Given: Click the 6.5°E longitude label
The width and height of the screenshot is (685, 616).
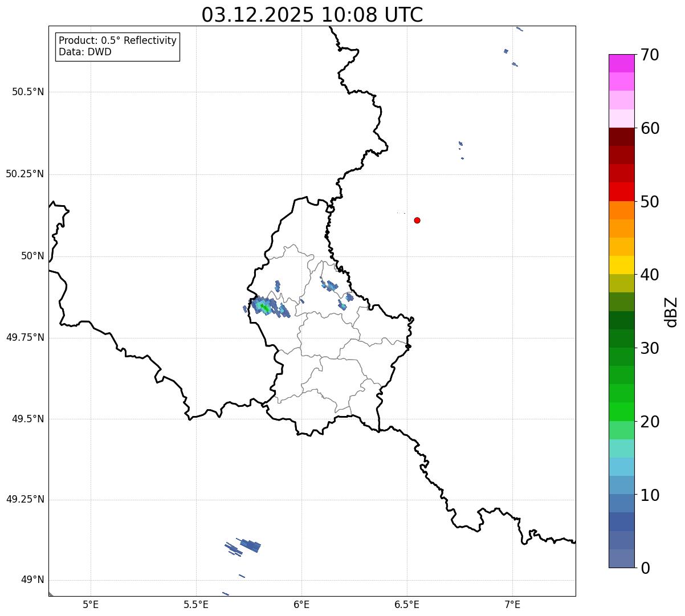Looking at the screenshot, I should [407, 604].
